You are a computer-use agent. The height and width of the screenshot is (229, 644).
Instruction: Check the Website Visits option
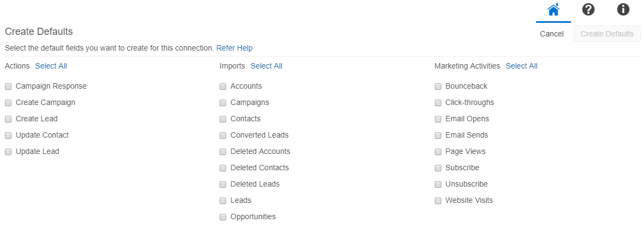pyautogui.click(x=438, y=201)
